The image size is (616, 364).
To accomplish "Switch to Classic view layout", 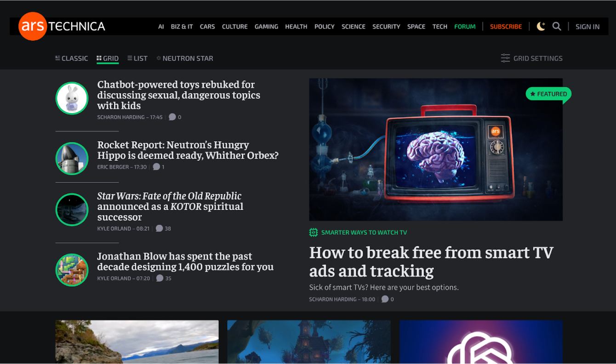I will coord(71,58).
